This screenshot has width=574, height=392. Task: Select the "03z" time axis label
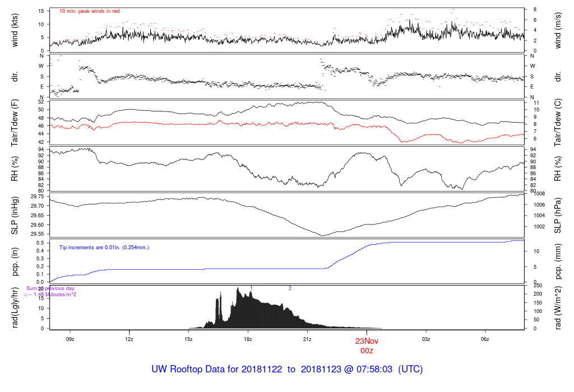426,339
